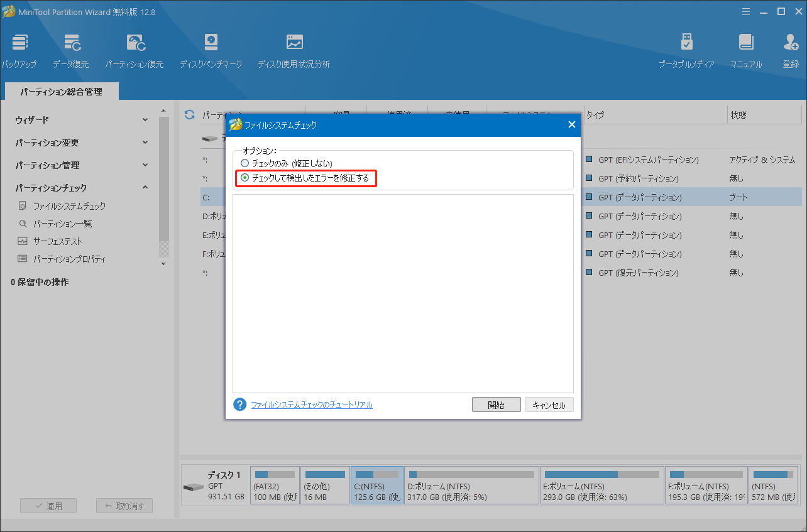This screenshot has height=532, width=807.
Task: Select the (NTFS) 572 MB partition block
Action: (773, 485)
